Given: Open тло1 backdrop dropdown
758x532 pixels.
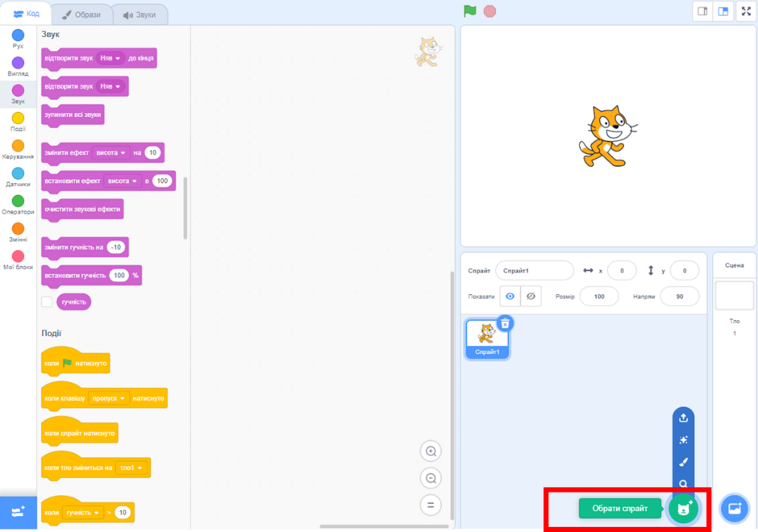Looking at the screenshot, I should coord(131,468).
